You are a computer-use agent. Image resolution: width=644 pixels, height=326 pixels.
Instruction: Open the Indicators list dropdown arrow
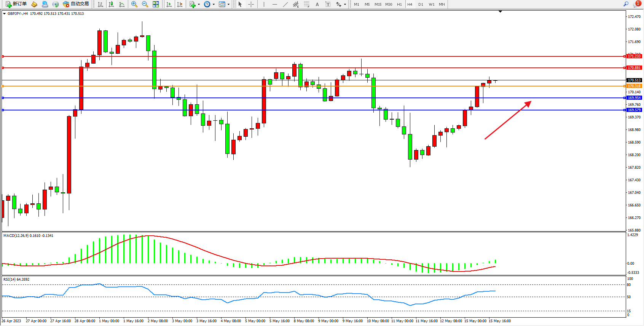tap(199, 5)
